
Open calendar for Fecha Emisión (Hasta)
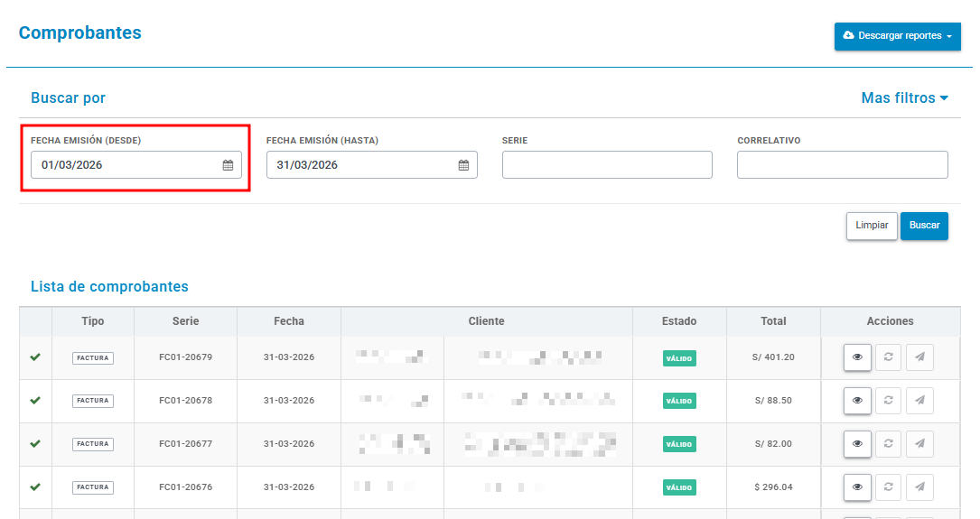[463, 165]
